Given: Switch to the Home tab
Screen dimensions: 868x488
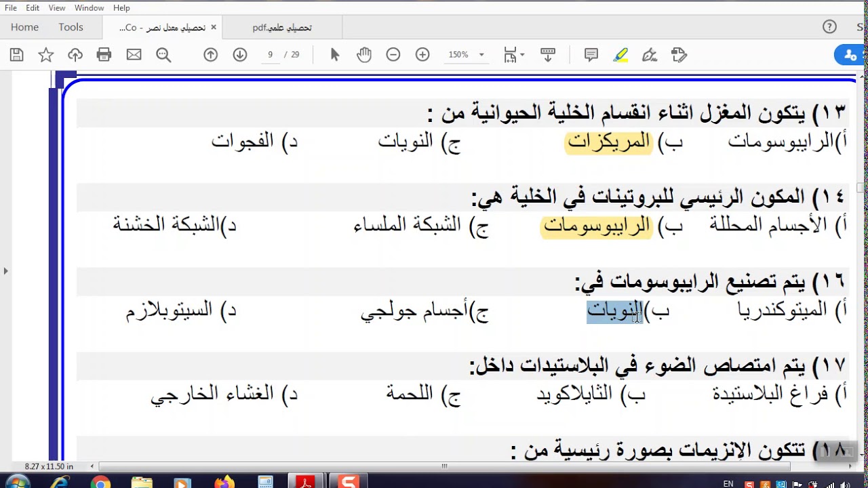Looking at the screenshot, I should tap(24, 27).
